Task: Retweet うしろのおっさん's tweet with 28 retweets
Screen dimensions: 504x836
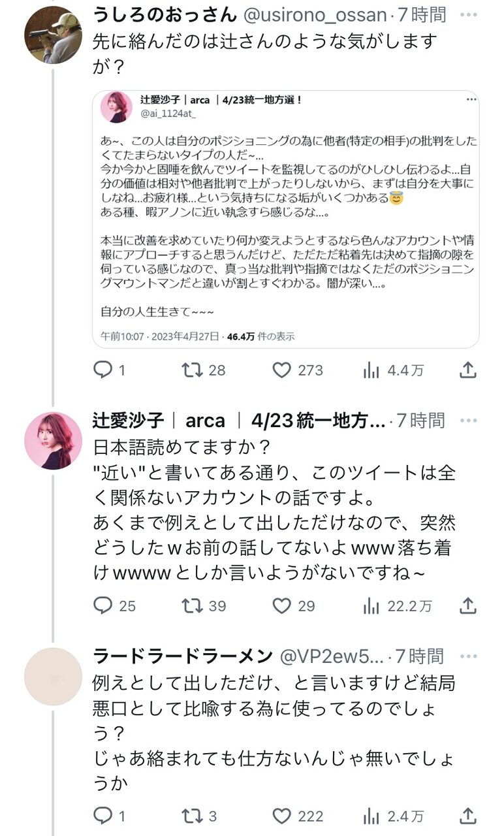Action: (192, 370)
